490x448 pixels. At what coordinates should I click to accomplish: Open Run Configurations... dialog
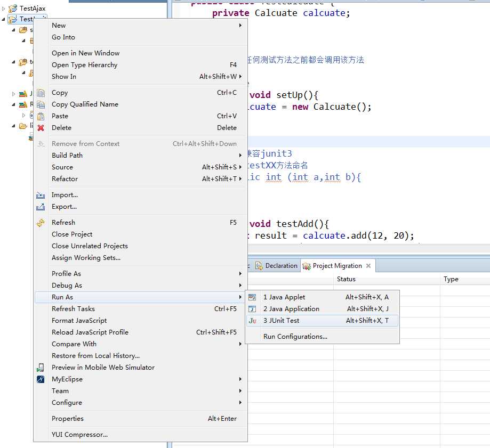[322, 337]
